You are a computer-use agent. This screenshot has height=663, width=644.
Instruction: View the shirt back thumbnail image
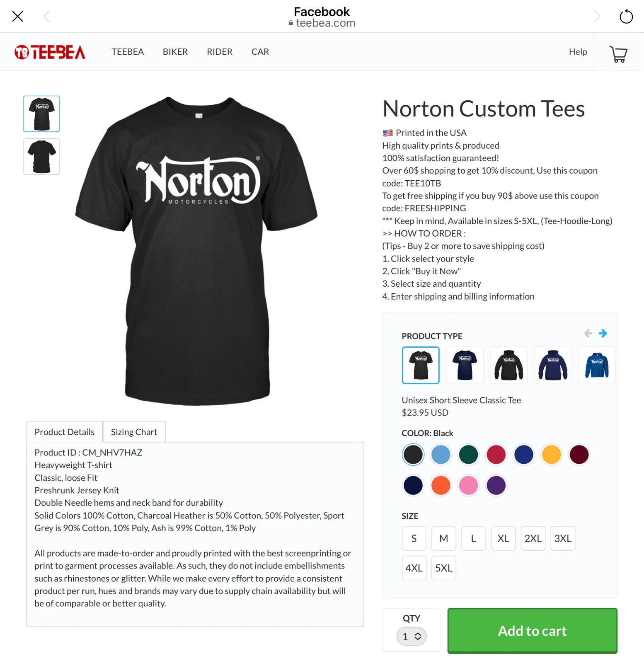[41, 157]
